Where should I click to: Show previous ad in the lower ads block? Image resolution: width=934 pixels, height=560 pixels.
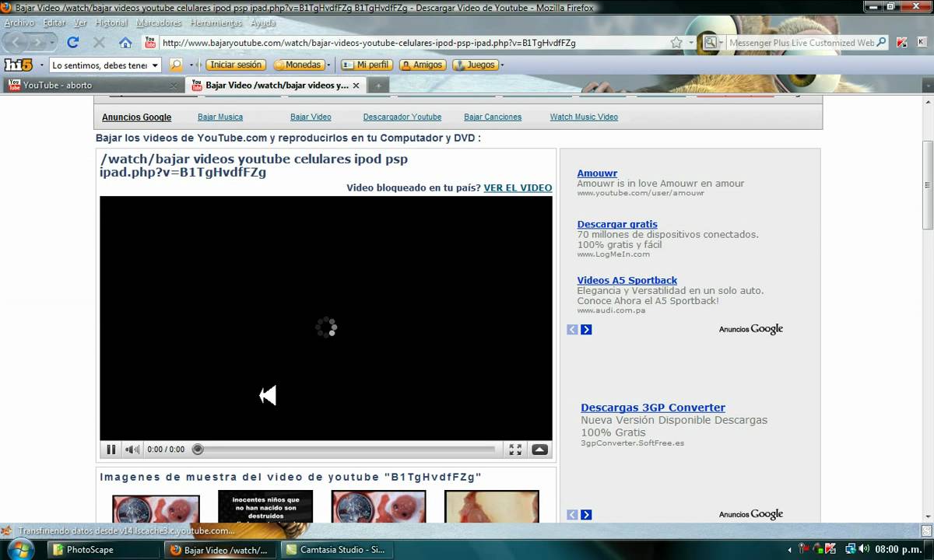[572, 515]
